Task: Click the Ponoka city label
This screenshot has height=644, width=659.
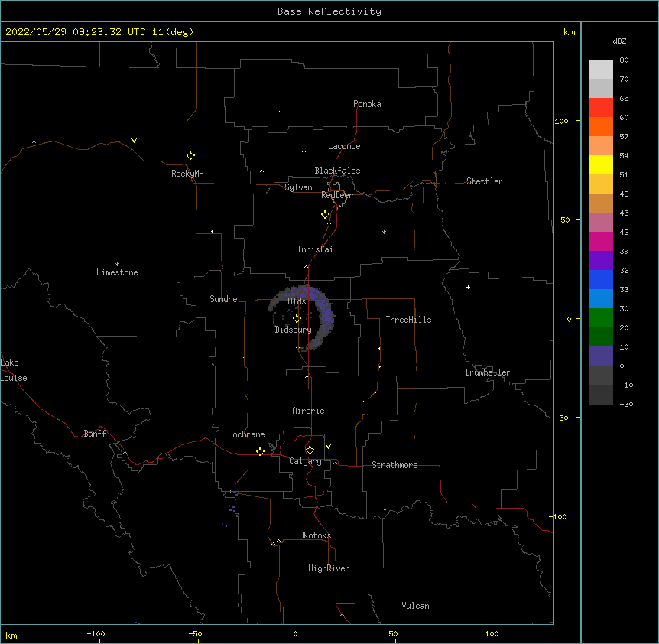Action: [367, 104]
